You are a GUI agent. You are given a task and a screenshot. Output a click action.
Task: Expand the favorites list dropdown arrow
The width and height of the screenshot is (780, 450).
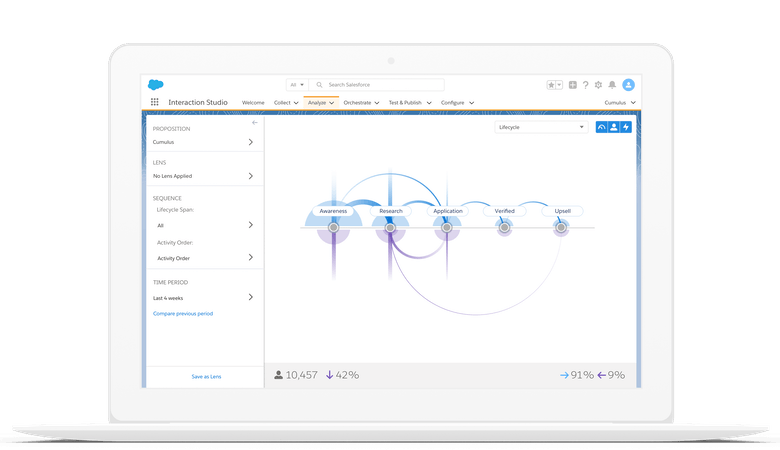pyautogui.click(x=559, y=85)
